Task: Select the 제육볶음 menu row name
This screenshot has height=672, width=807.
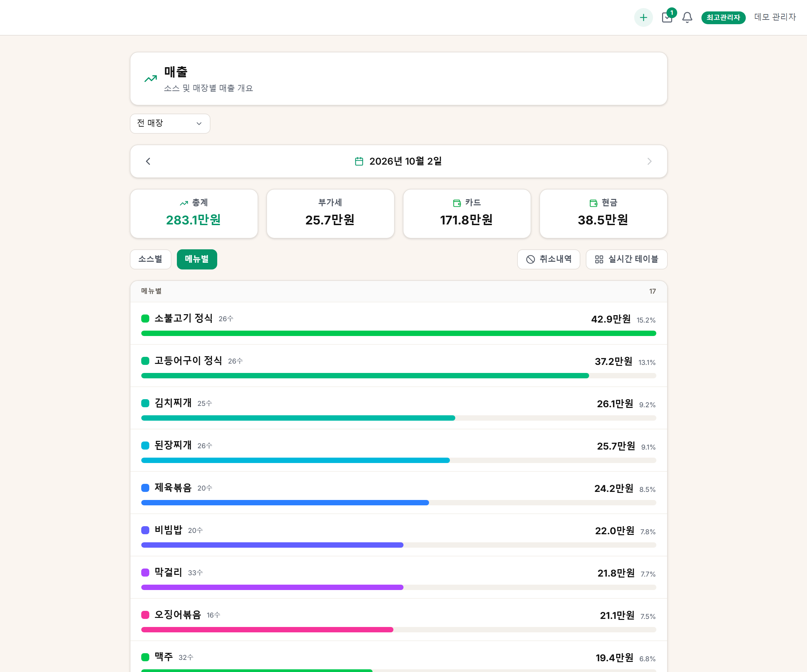Action: (x=173, y=488)
